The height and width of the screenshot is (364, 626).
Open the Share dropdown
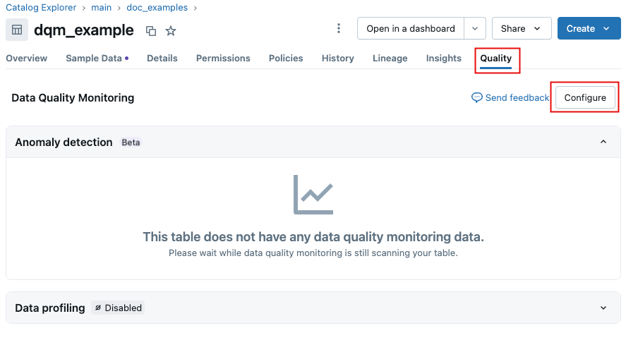(521, 28)
